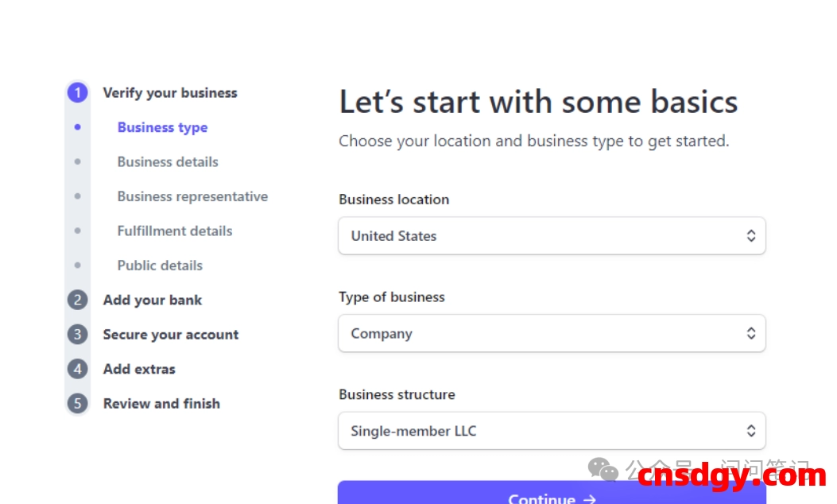The height and width of the screenshot is (504, 837).
Task: Click the Add extras step 4 icon
Action: pos(77,369)
